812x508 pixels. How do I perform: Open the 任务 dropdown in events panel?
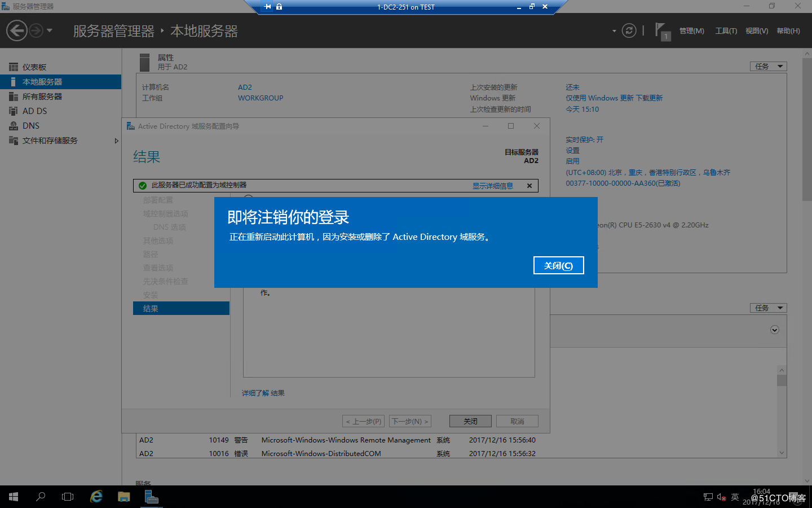tap(768, 308)
